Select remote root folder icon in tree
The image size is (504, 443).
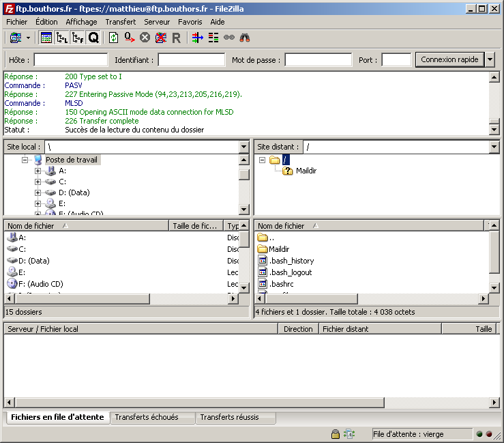pos(274,160)
